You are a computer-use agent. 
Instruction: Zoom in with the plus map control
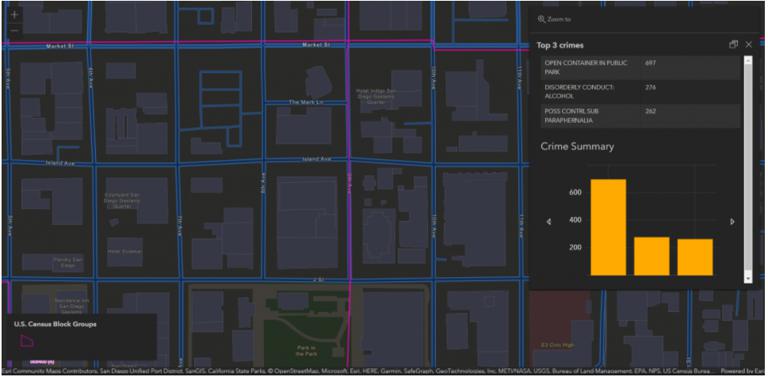click(15, 15)
